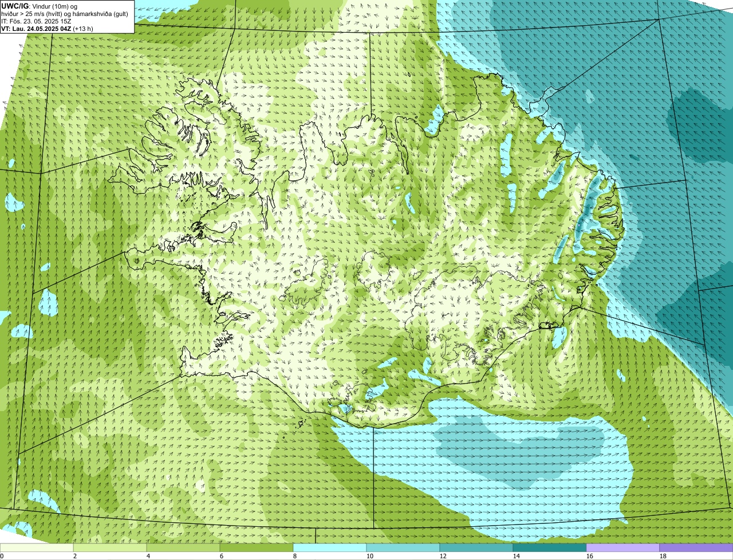Click the scale label '12'

(443, 556)
